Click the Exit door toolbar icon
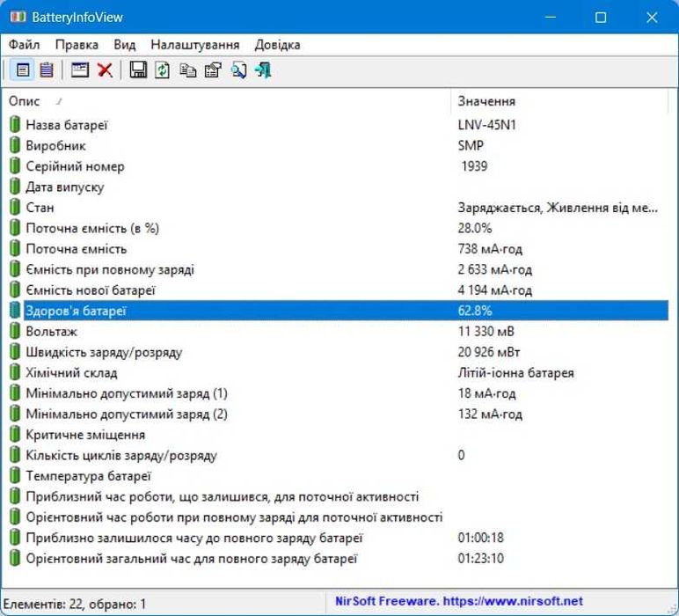679x616 pixels. click(x=263, y=70)
